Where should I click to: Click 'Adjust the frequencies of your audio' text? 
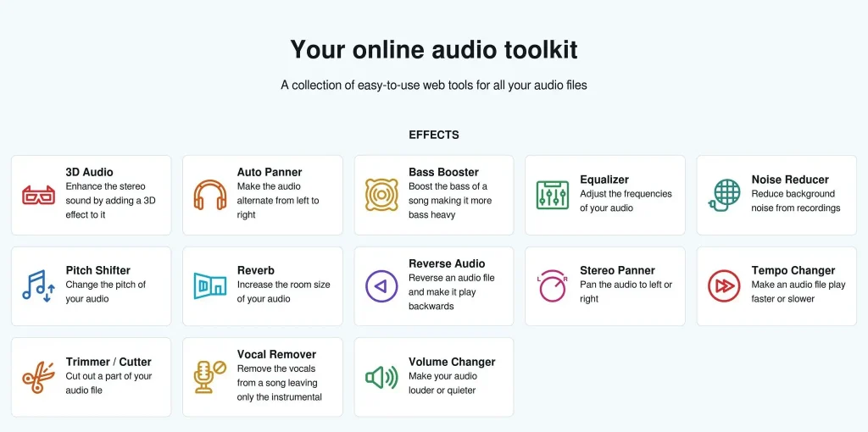pyautogui.click(x=626, y=201)
